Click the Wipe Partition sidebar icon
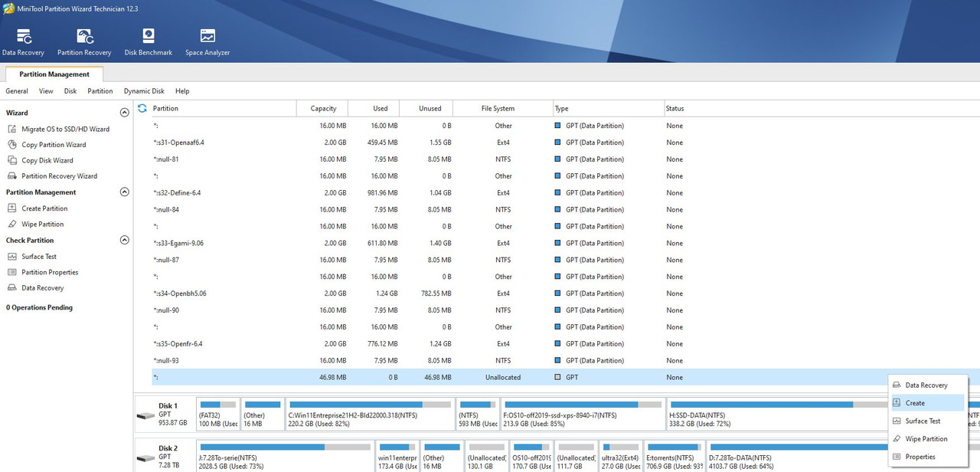 [x=12, y=225]
